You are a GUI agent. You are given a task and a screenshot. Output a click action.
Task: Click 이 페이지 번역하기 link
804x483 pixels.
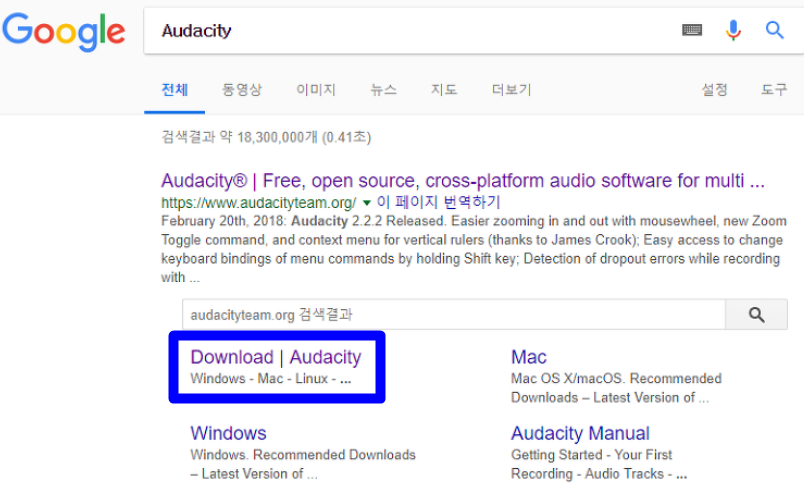pos(438,202)
